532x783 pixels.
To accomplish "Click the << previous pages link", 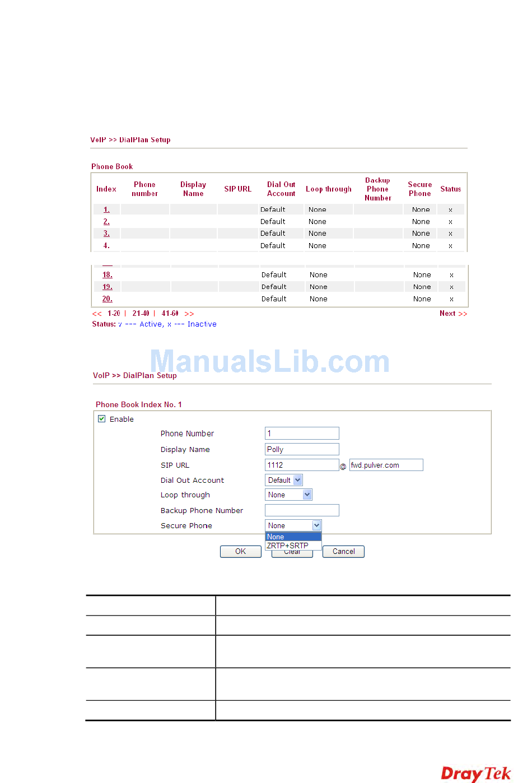I will (x=97, y=314).
